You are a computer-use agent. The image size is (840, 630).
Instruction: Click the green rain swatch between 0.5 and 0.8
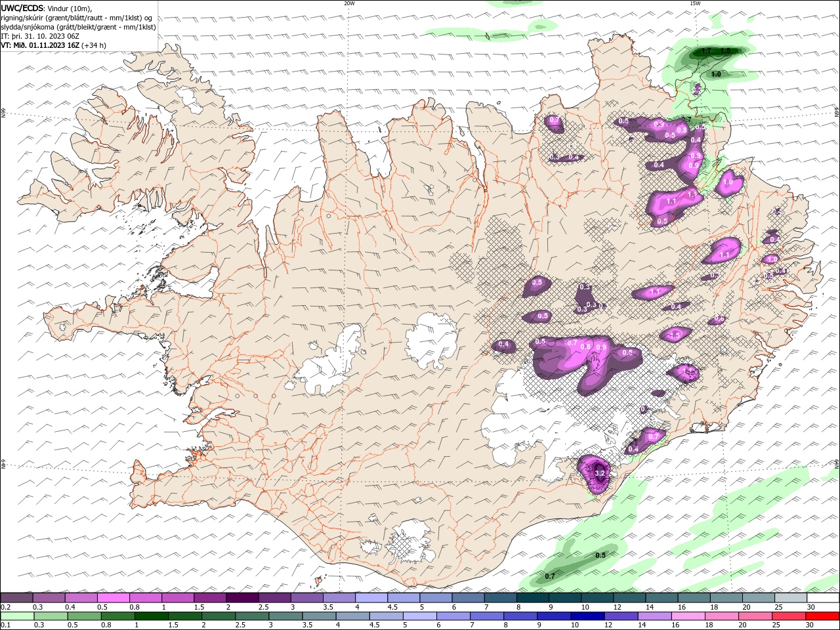coord(84,616)
